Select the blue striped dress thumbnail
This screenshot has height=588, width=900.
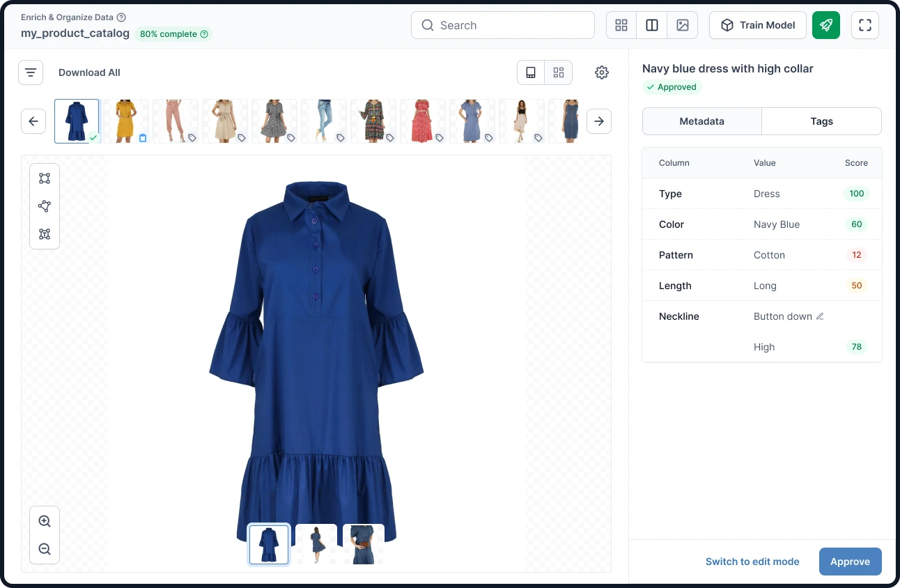point(472,121)
